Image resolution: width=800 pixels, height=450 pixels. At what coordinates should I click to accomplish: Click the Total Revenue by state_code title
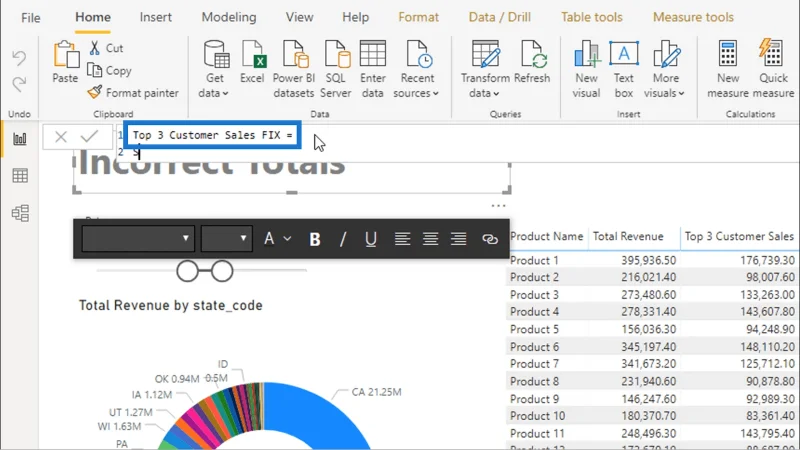click(x=170, y=306)
